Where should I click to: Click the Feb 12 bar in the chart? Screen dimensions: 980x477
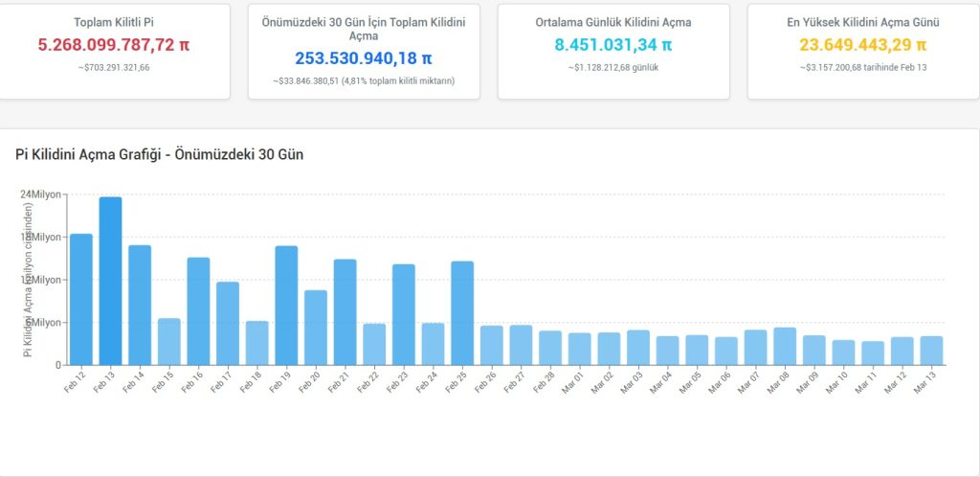(81, 299)
